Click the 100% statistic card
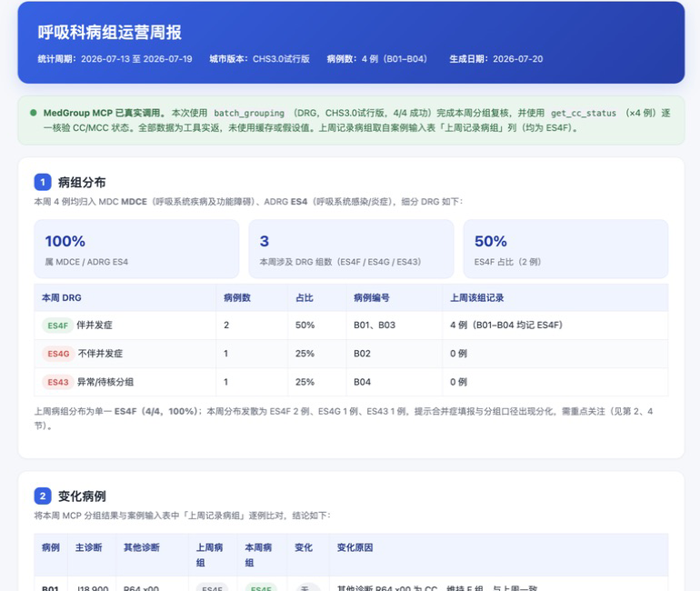Viewport: 700px width, 591px height. 136,248
